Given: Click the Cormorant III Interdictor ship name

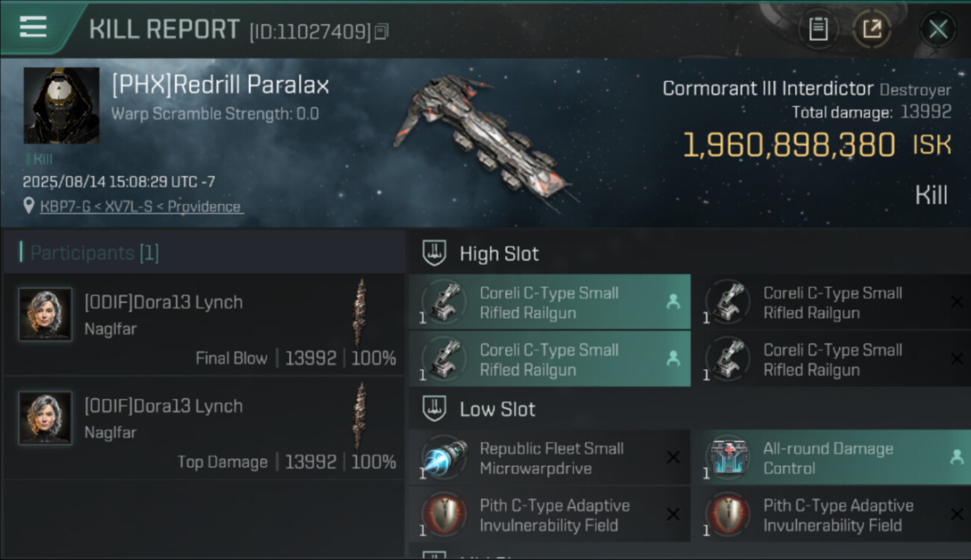Looking at the screenshot, I should click(768, 89).
